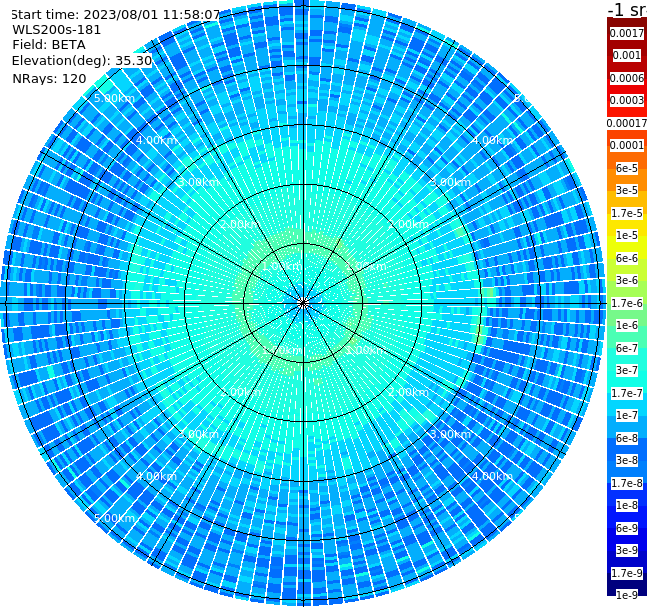647x607 pixels.
Task: Click the 6e-8 colorbar label
Action: point(627,438)
